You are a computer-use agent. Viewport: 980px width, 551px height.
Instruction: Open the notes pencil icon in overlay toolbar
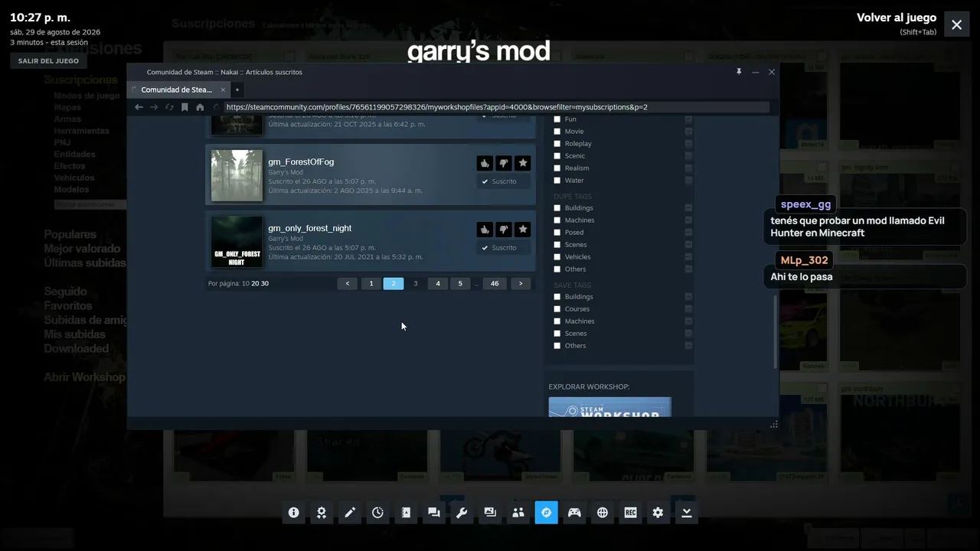350,513
